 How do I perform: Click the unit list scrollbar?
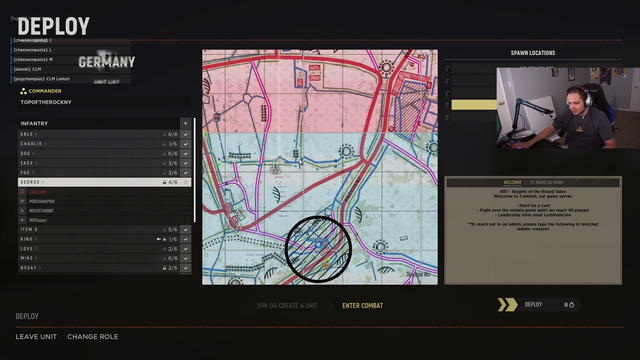194,170
